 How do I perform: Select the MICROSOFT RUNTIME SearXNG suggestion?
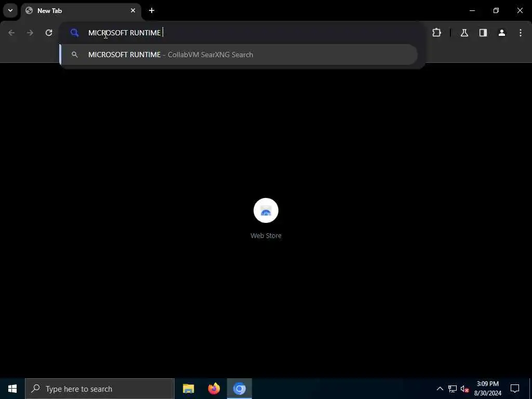[239, 55]
